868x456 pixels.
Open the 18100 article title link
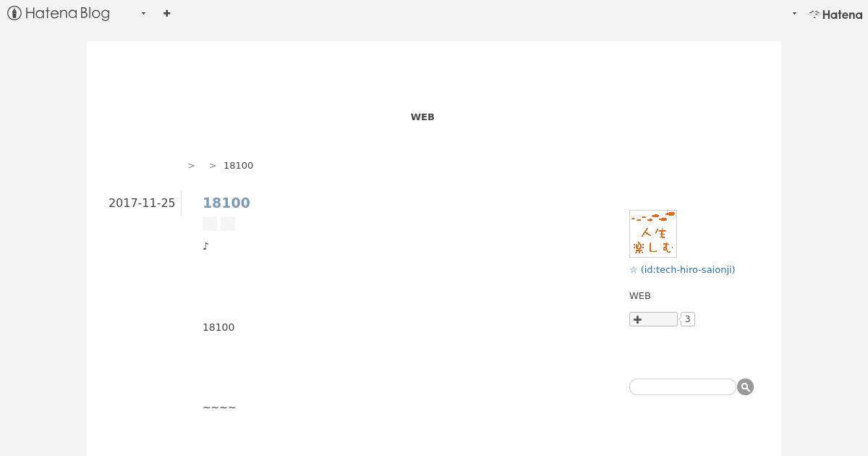click(x=226, y=203)
